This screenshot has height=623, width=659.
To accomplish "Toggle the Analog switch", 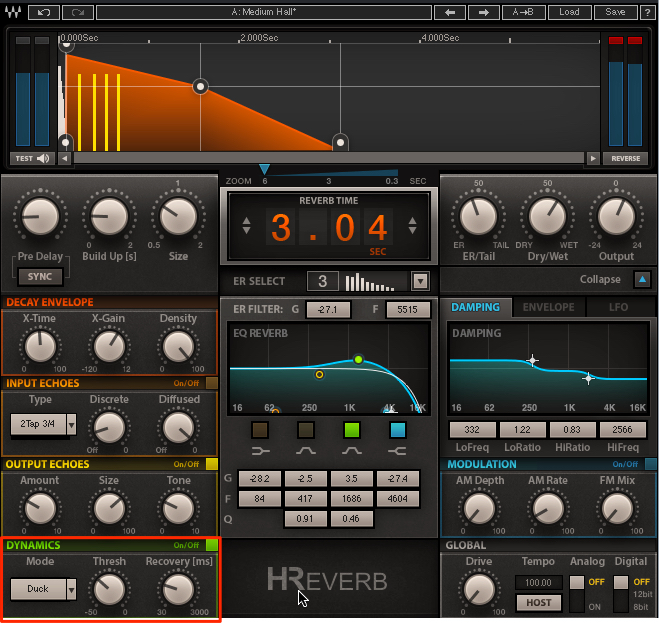I will pos(577,594).
